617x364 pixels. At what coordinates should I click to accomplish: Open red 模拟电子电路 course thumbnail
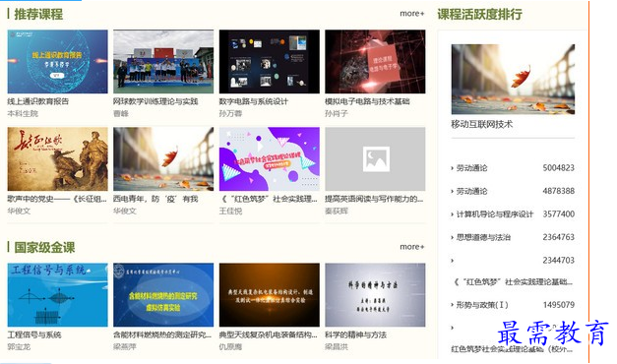[375, 61]
